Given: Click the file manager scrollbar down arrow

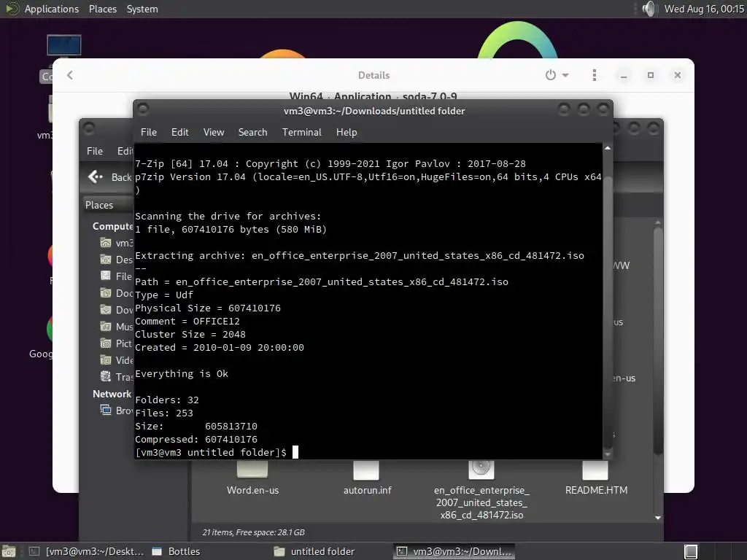Looking at the screenshot, I should (658, 518).
